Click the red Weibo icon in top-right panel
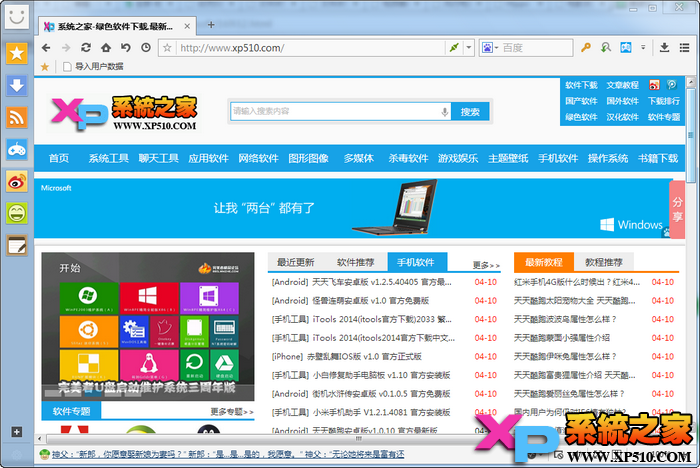The height and width of the screenshot is (468, 700). (654, 85)
